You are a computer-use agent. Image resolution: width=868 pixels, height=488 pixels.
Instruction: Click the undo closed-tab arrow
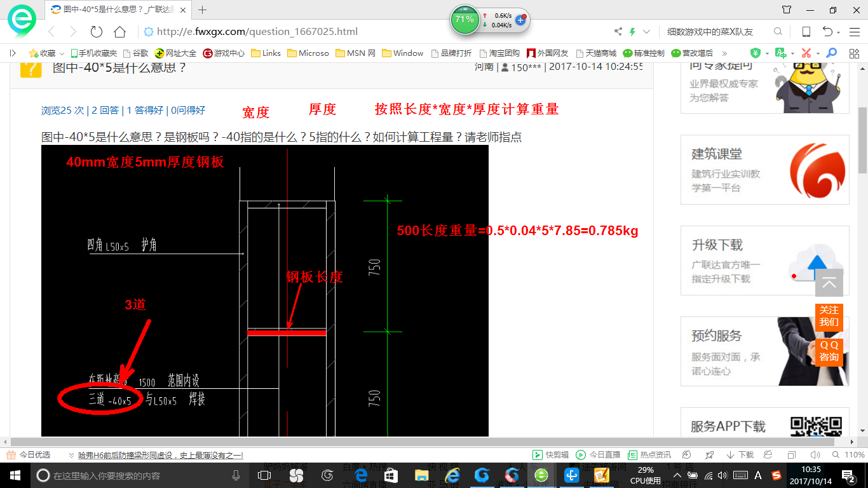827,32
